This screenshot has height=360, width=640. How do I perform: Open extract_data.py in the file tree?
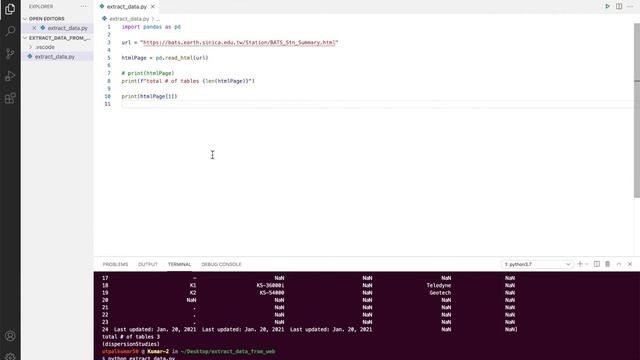point(55,57)
